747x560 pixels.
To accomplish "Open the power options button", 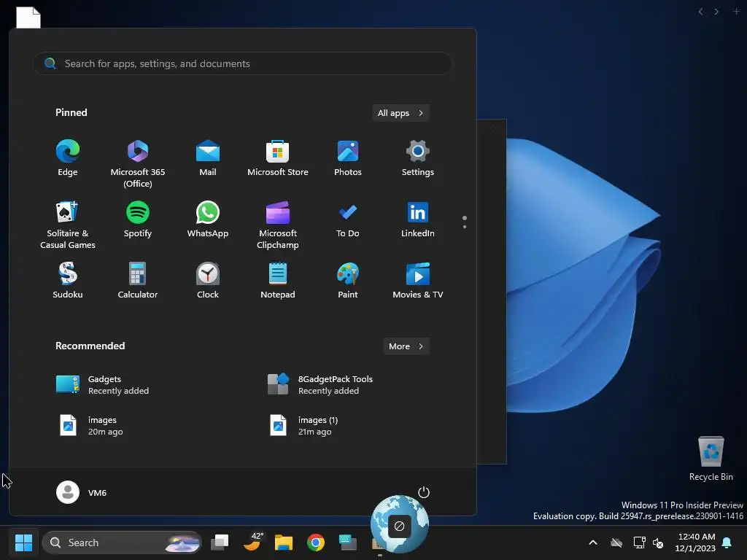I will (x=424, y=492).
